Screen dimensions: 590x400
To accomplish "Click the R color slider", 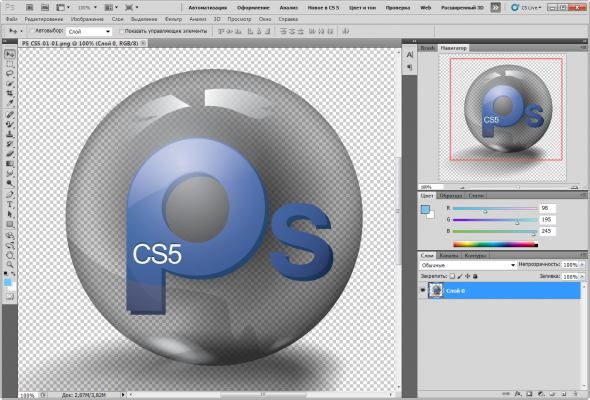I will (x=495, y=208).
